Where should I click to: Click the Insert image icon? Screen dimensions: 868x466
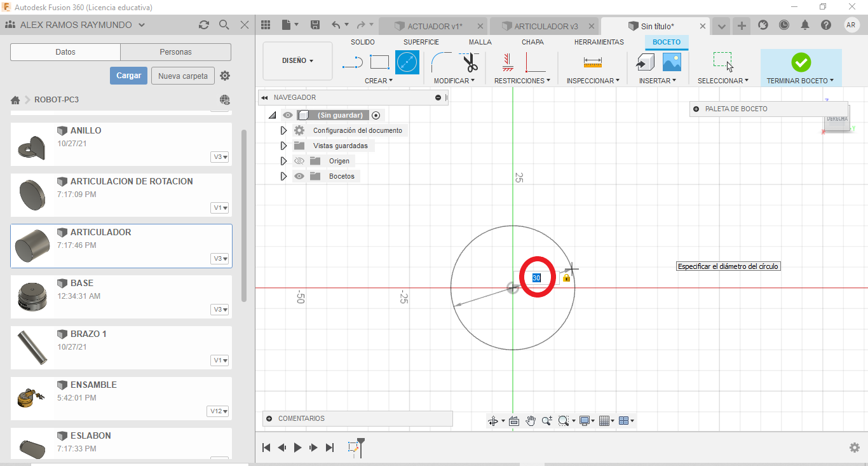tap(672, 62)
